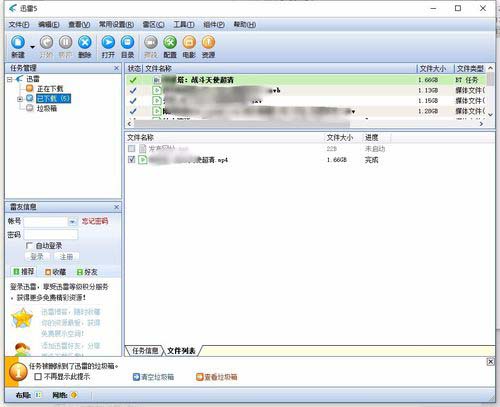The width and height of the screenshot is (500, 407).
Task: Click the scroll up arrow of the task list
Action: tap(490, 68)
